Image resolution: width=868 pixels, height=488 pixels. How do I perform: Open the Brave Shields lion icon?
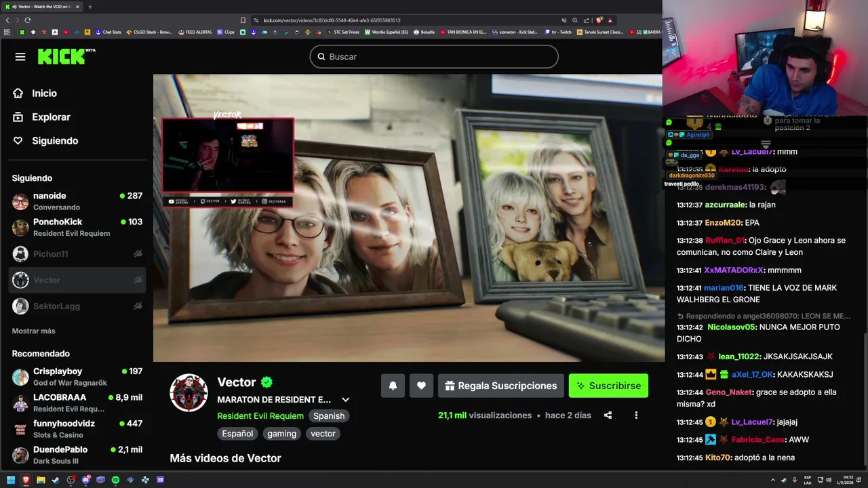coord(599,20)
